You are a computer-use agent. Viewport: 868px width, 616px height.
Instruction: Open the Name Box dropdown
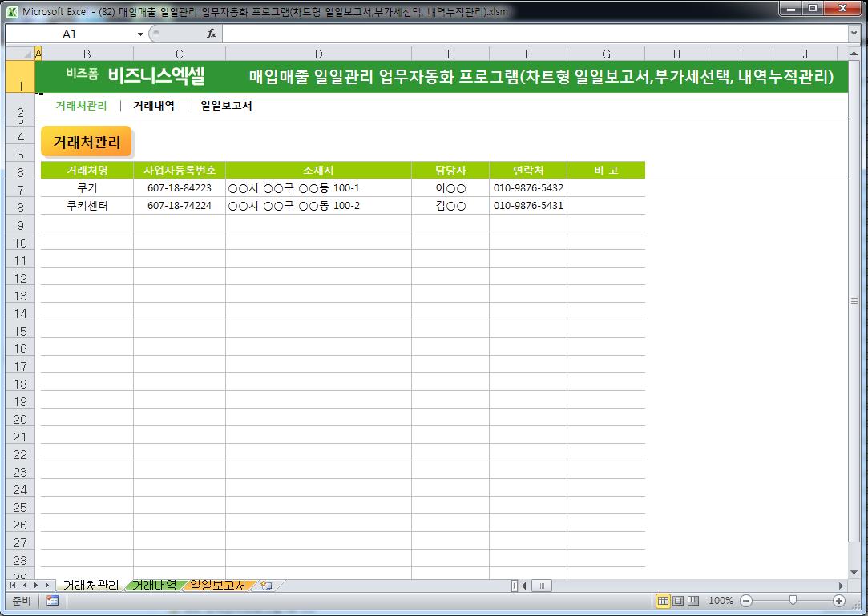click(x=141, y=34)
